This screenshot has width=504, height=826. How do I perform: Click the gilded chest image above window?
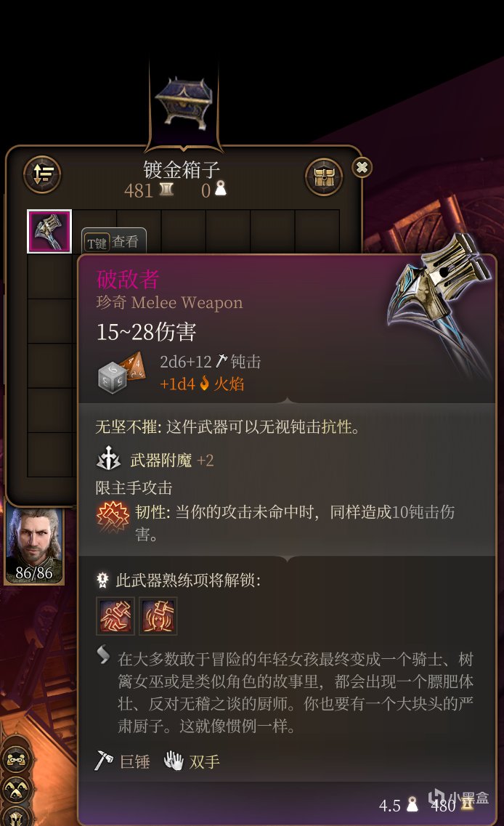pyautogui.click(x=184, y=104)
